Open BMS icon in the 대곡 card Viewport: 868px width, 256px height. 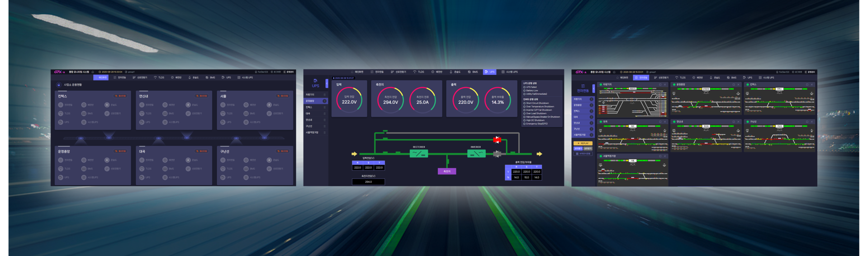click(165, 169)
